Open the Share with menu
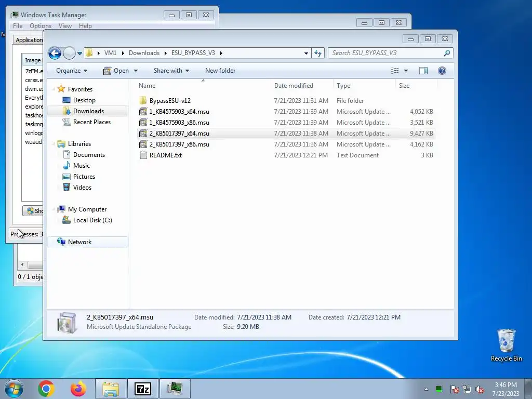The image size is (532, 399). (171, 71)
